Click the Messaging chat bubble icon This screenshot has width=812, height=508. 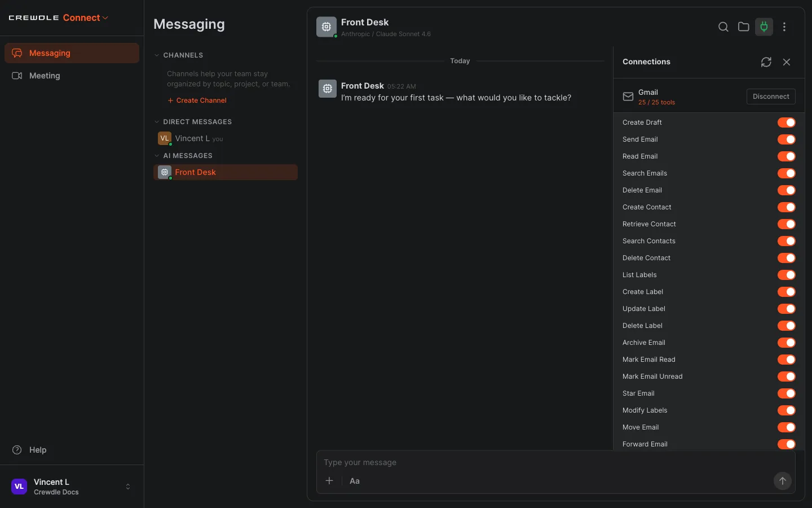pos(17,53)
